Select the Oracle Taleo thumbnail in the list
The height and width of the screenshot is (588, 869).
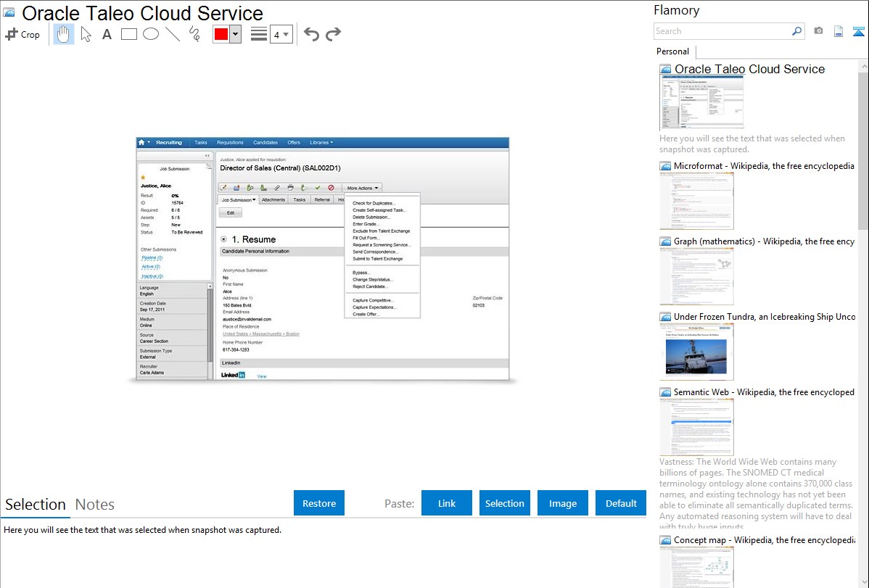pos(701,103)
